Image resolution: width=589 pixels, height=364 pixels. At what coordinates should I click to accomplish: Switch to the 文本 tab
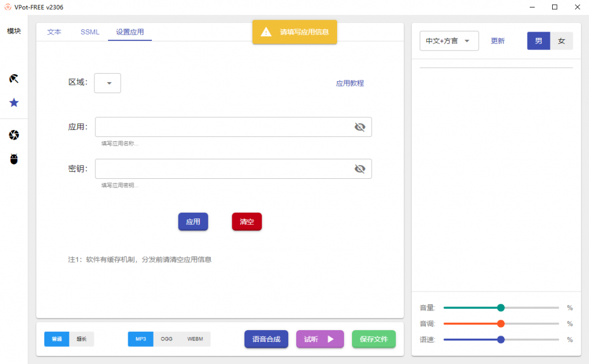(54, 32)
